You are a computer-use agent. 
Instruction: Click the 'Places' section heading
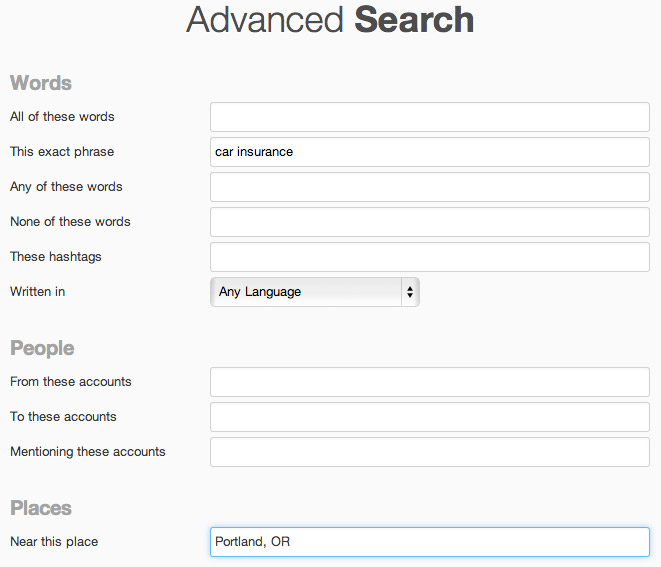pyautogui.click(x=41, y=508)
